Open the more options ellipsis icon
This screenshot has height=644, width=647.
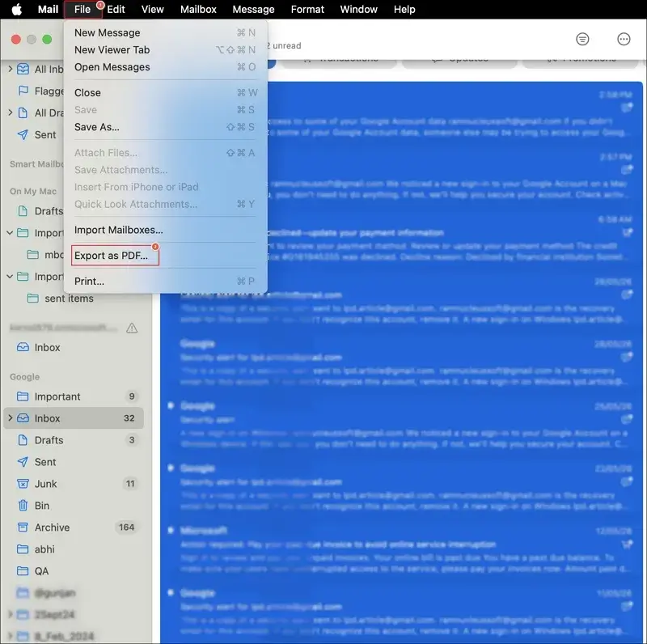click(624, 39)
